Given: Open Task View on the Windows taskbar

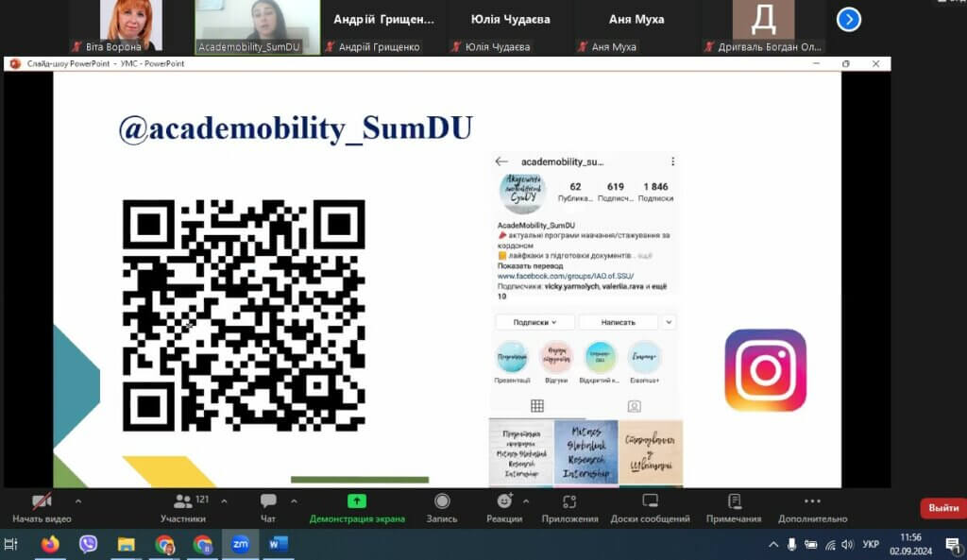Looking at the screenshot, I should coord(11,544).
